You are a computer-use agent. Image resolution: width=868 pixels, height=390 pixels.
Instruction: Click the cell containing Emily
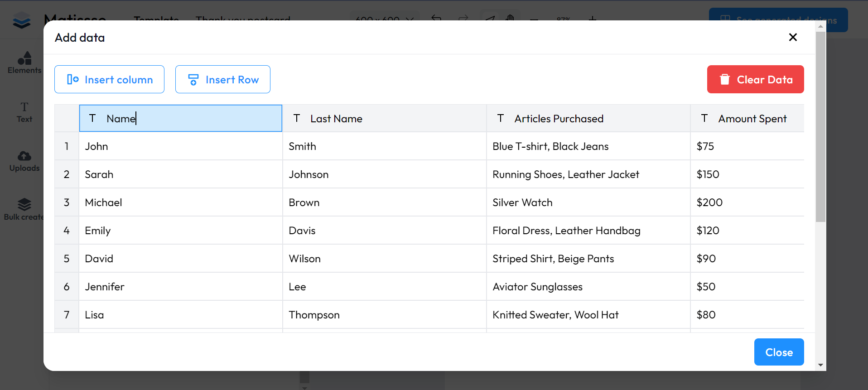tap(181, 231)
